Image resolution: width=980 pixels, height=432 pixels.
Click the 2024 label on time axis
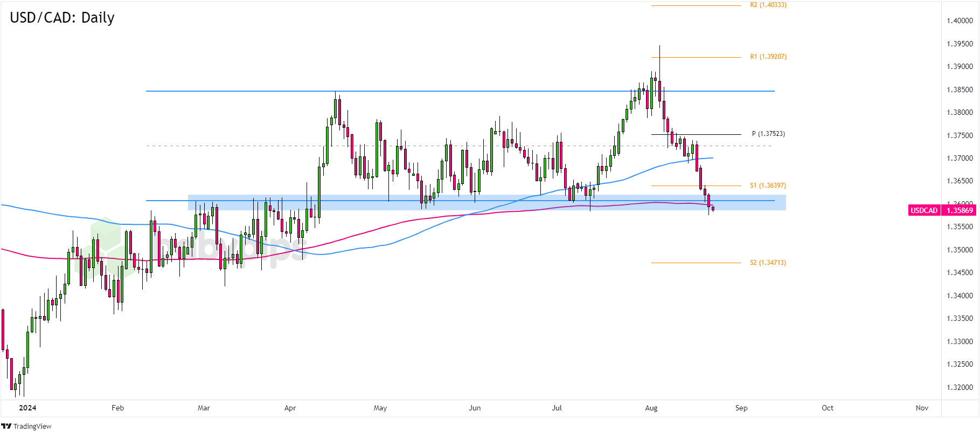[27, 408]
